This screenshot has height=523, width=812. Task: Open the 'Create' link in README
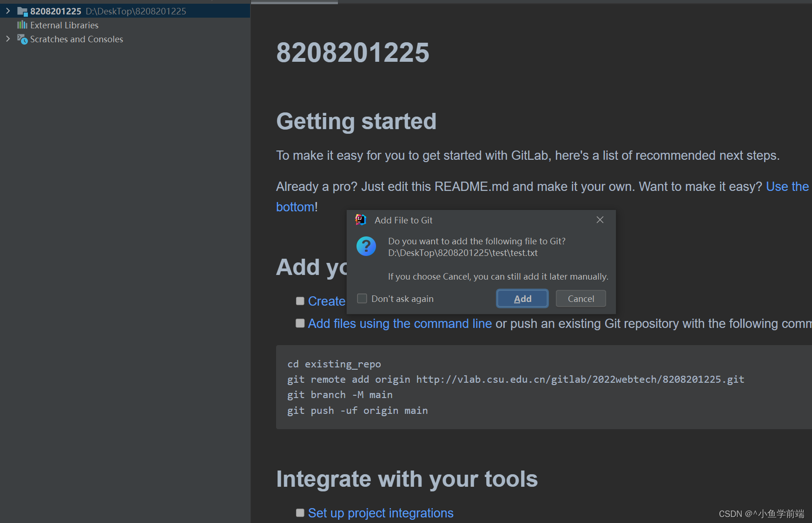[x=327, y=301]
